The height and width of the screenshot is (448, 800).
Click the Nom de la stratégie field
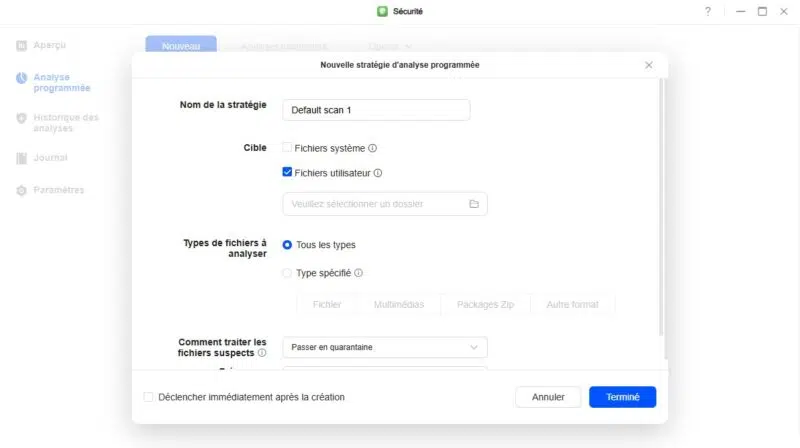(376, 110)
